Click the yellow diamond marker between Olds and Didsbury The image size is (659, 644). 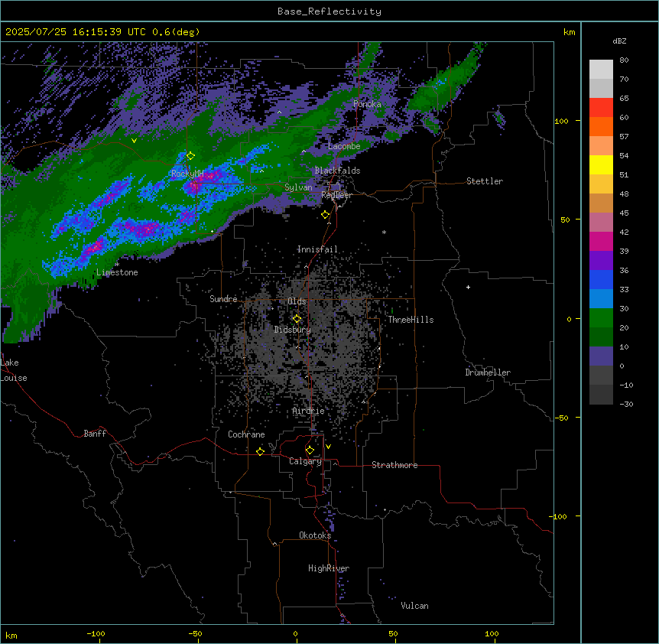click(297, 319)
